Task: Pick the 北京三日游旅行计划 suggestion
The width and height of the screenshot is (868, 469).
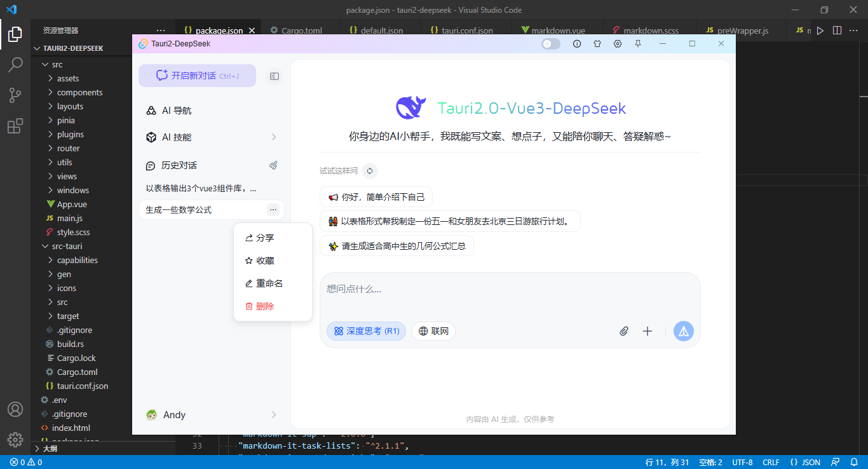Action: coord(450,221)
